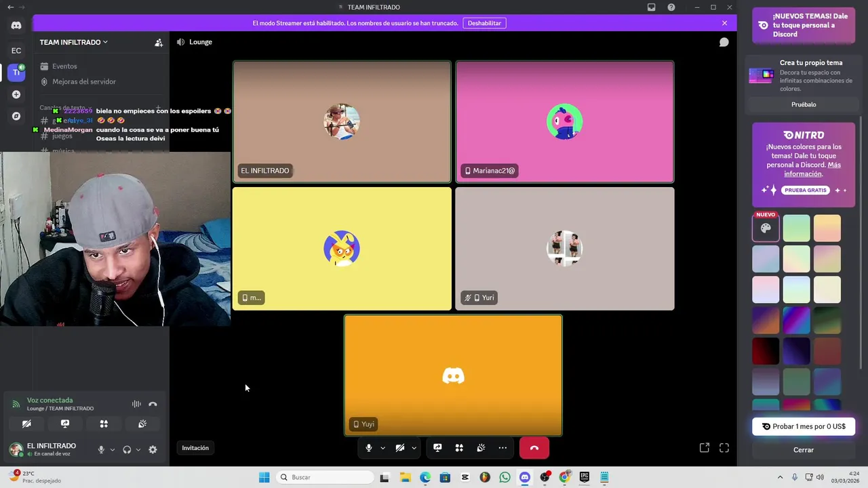Click Probar 1 mes por 0 US$

(x=804, y=426)
